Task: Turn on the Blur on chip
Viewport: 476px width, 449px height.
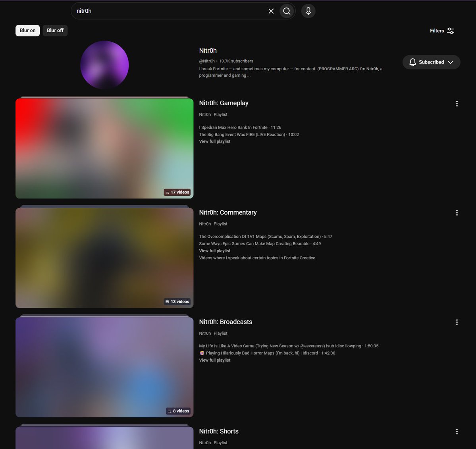Action: (x=28, y=30)
